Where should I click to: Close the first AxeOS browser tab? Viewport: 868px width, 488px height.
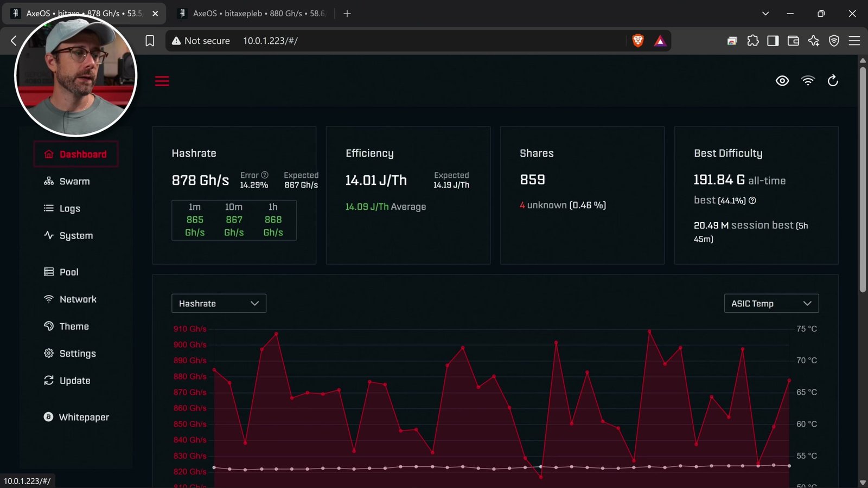[x=155, y=14]
